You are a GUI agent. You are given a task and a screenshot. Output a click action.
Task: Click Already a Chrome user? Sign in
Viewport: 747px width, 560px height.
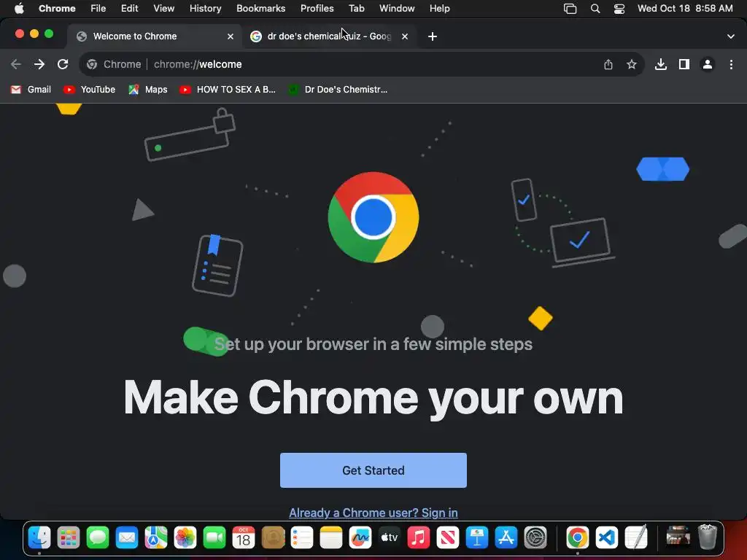373,513
